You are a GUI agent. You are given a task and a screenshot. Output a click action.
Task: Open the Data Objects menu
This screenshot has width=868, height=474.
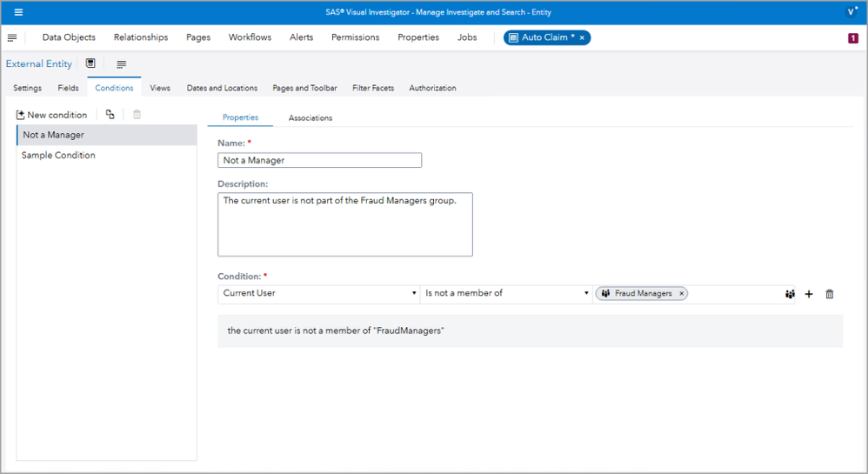coord(69,37)
